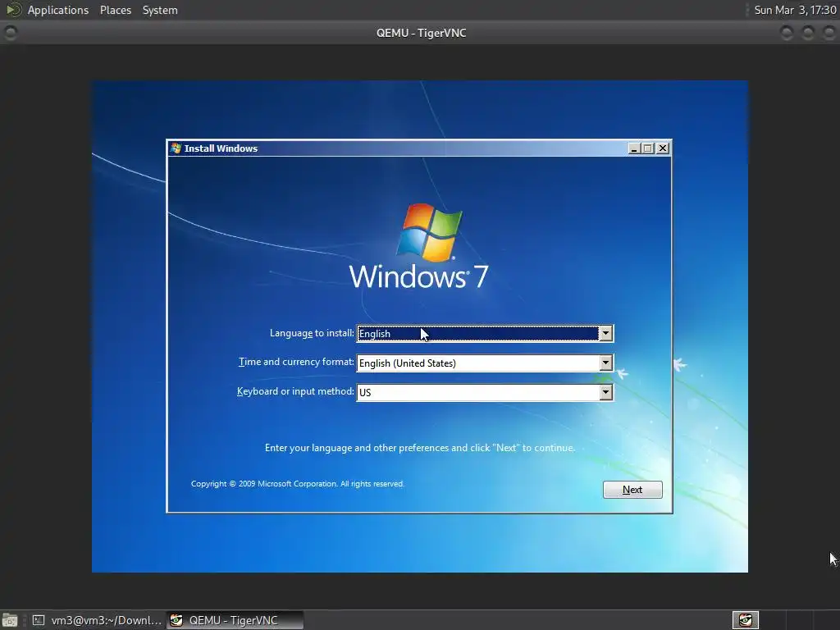Open the Applications menu

(x=58, y=10)
